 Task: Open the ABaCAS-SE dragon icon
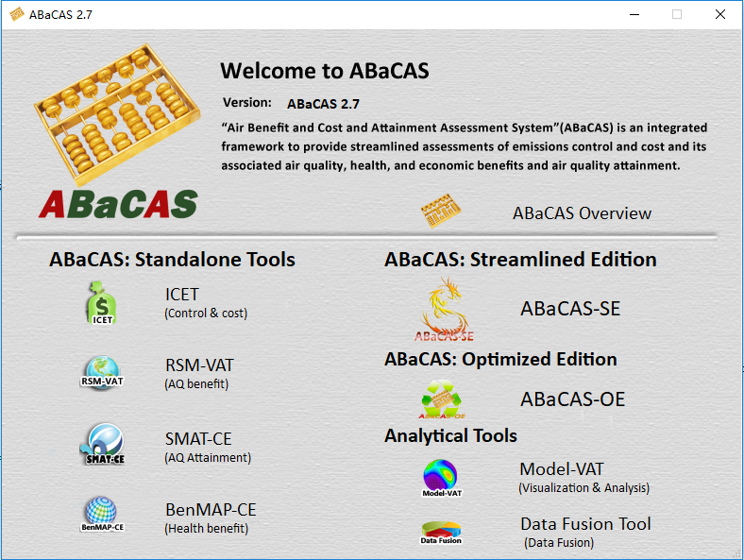[444, 310]
